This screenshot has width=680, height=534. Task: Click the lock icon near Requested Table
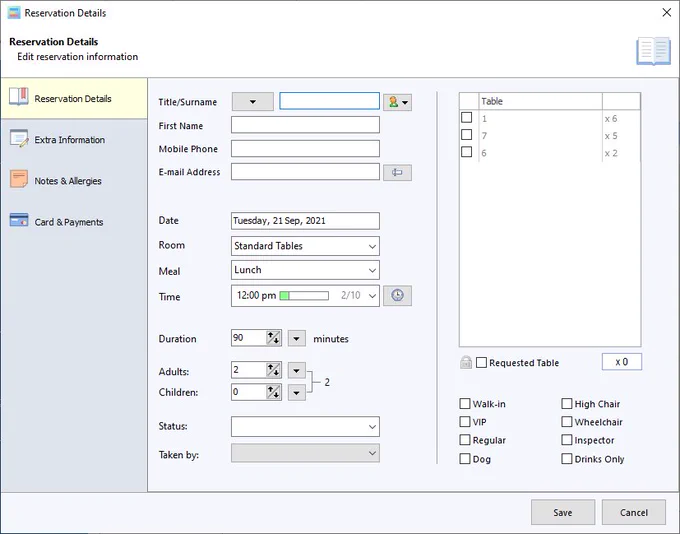point(466,362)
